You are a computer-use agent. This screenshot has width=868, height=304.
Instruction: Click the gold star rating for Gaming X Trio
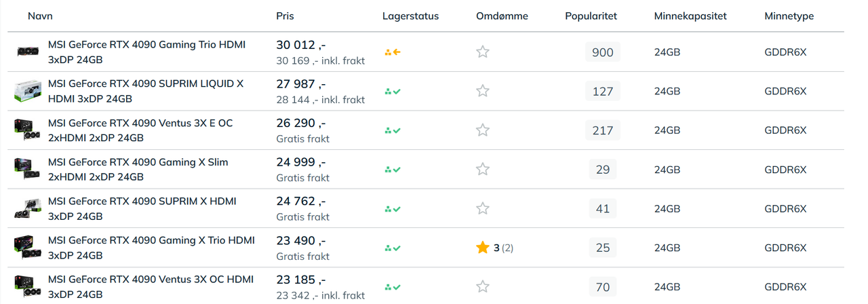point(482,248)
